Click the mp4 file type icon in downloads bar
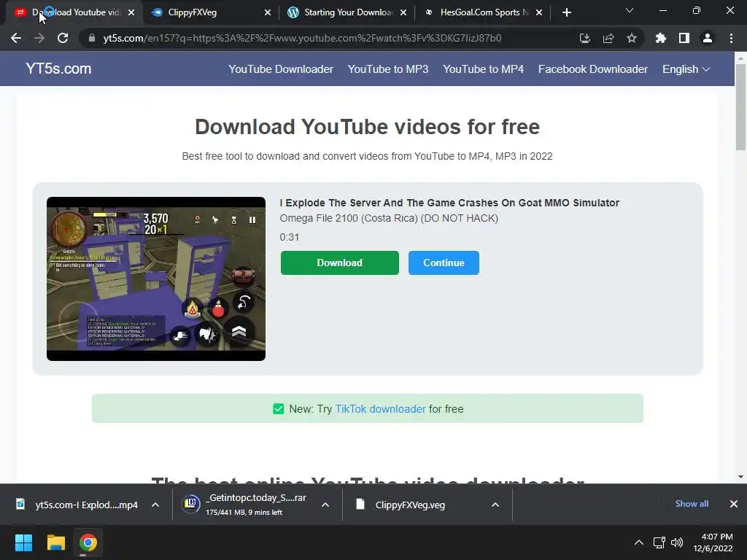 pos(20,504)
